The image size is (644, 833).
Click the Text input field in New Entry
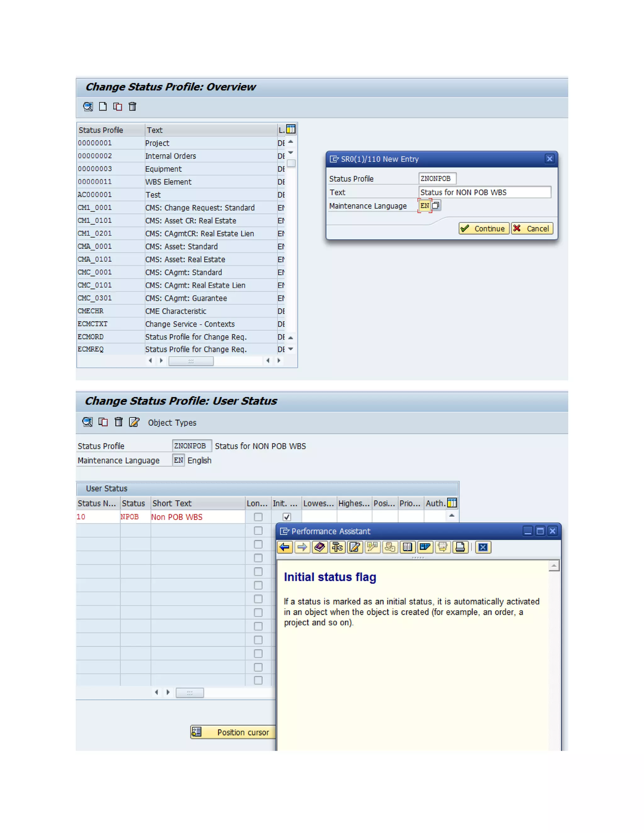[x=484, y=192]
